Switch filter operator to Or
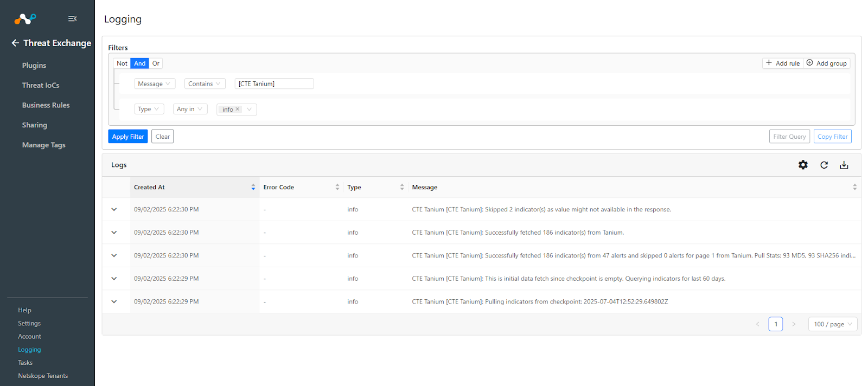868x386 pixels. point(156,63)
